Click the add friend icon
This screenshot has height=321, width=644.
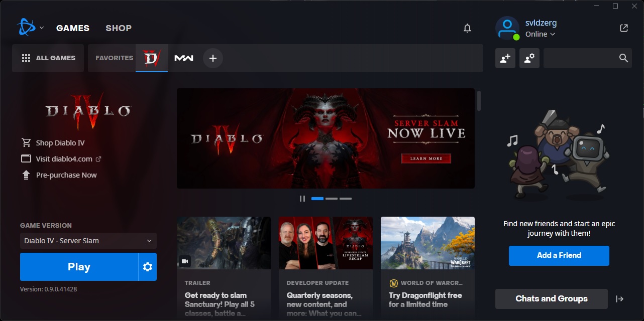(x=505, y=58)
